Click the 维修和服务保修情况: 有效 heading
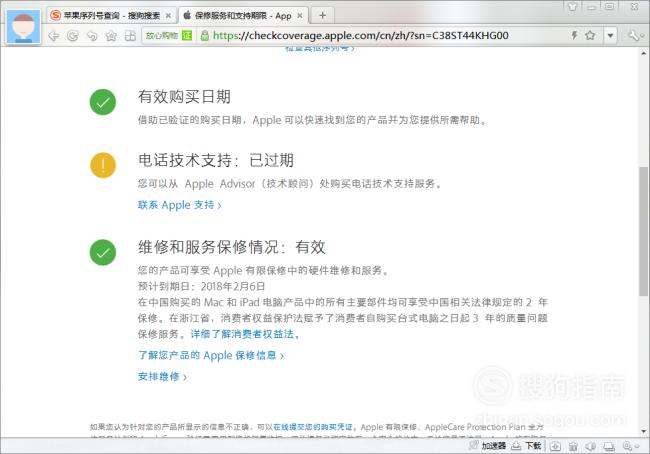 pos(232,247)
